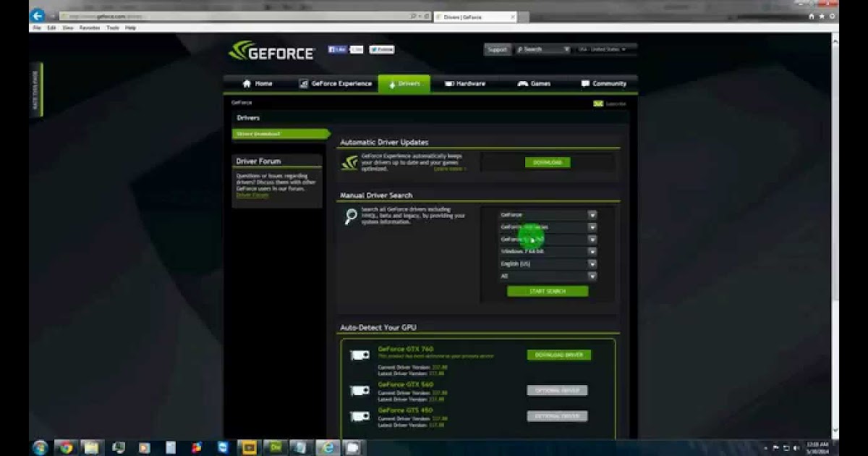
Task: Click the Facebook Like button
Action: [x=337, y=49]
